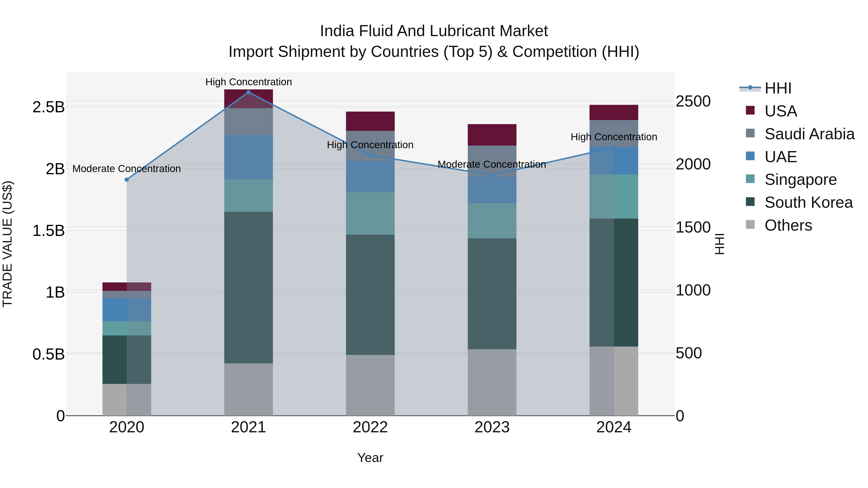Click the Singapore teal legend swatch
This screenshot has width=868, height=488.
tap(750, 179)
